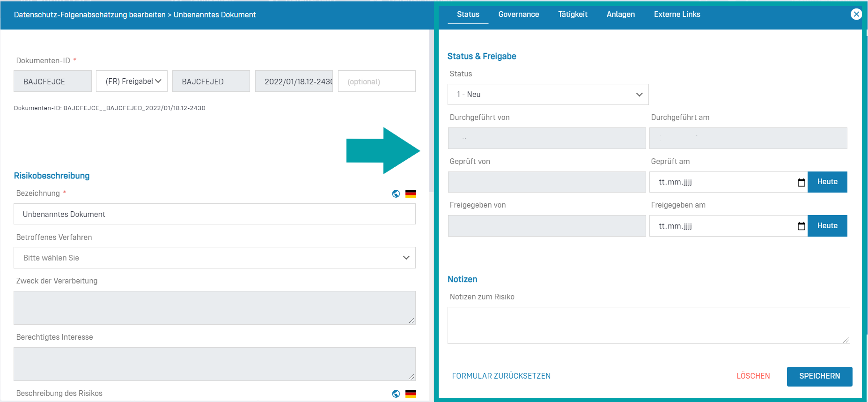This screenshot has height=402, width=868.
Task: Expand the Status dropdown showing 1 - Neu
Action: point(548,95)
